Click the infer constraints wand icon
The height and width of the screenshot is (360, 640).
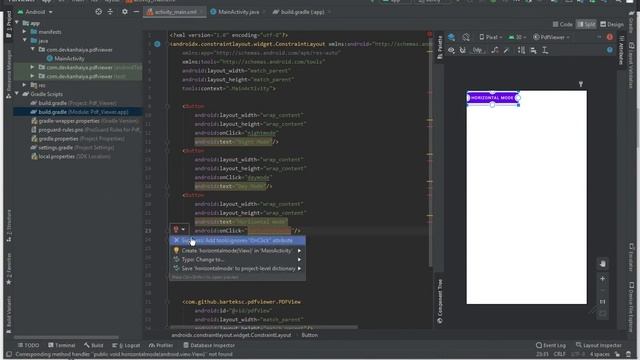pyautogui.click(x=506, y=50)
